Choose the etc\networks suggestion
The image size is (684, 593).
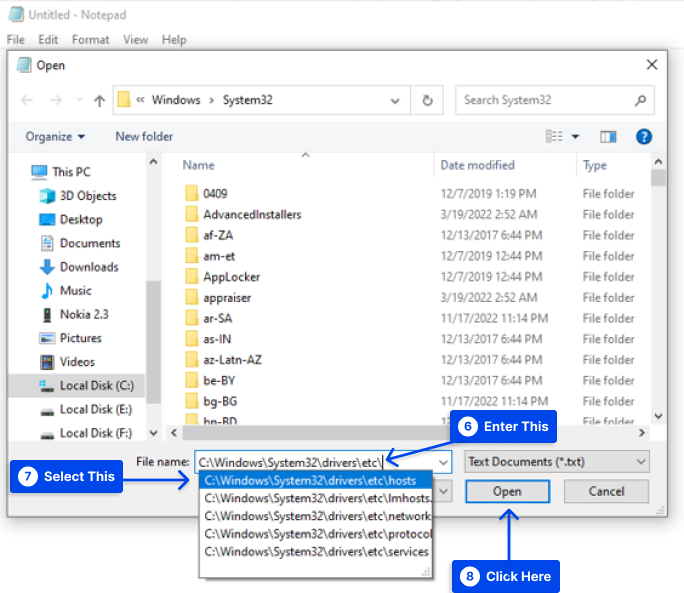coord(316,516)
